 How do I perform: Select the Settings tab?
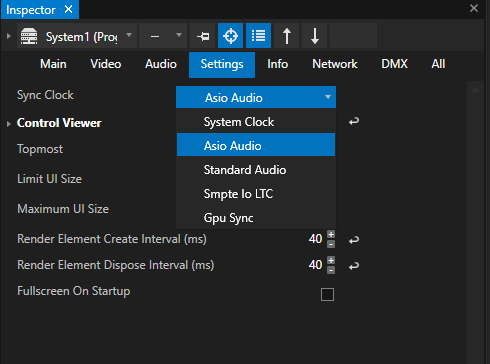(x=222, y=65)
